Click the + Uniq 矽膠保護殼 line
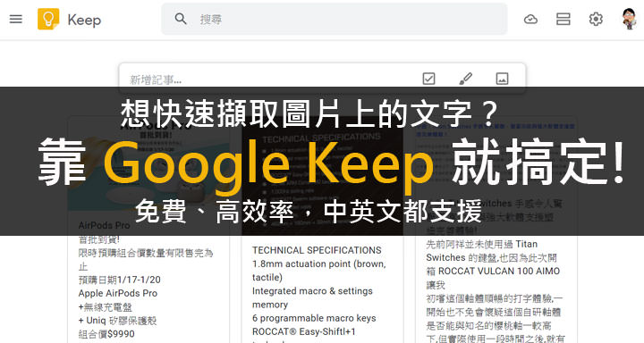Screen dimensions: 644x343 pos(117,321)
